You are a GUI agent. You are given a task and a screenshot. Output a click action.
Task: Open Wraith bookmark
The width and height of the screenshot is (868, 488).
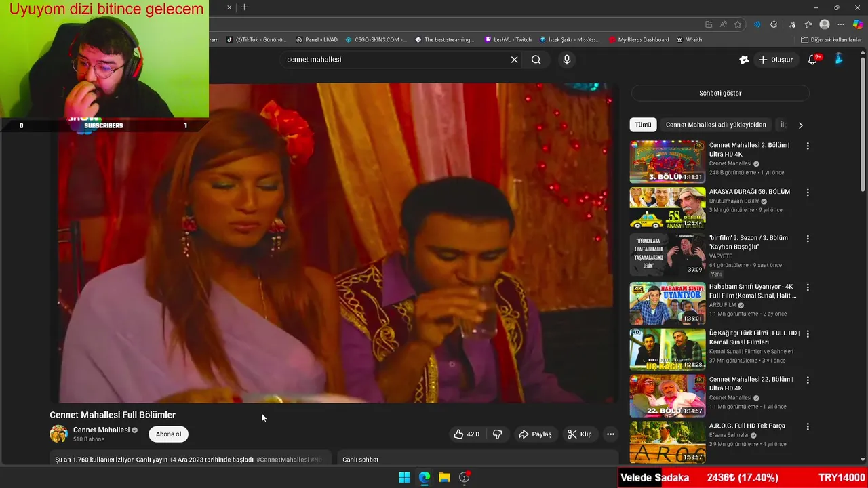coord(689,40)
